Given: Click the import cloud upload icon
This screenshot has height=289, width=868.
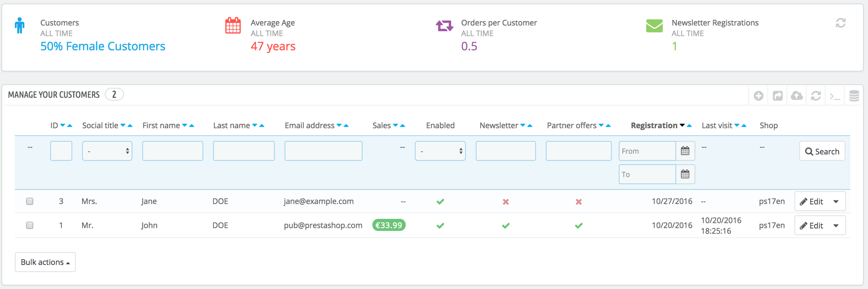Looking at the screenshot, I should [796, 96].
